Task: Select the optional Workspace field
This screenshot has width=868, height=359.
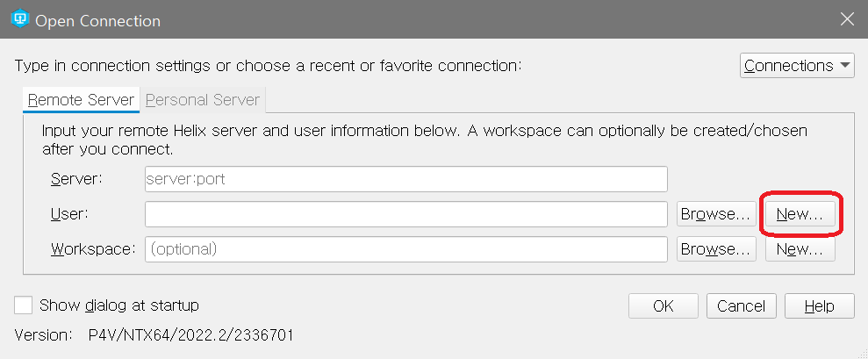Action: pos(406,249)
